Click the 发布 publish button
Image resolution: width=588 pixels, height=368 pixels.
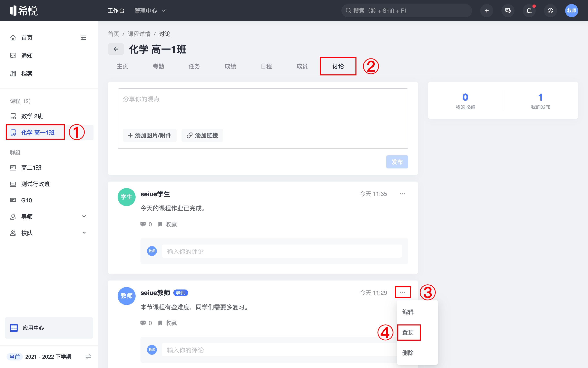click(x=397, y=162)
